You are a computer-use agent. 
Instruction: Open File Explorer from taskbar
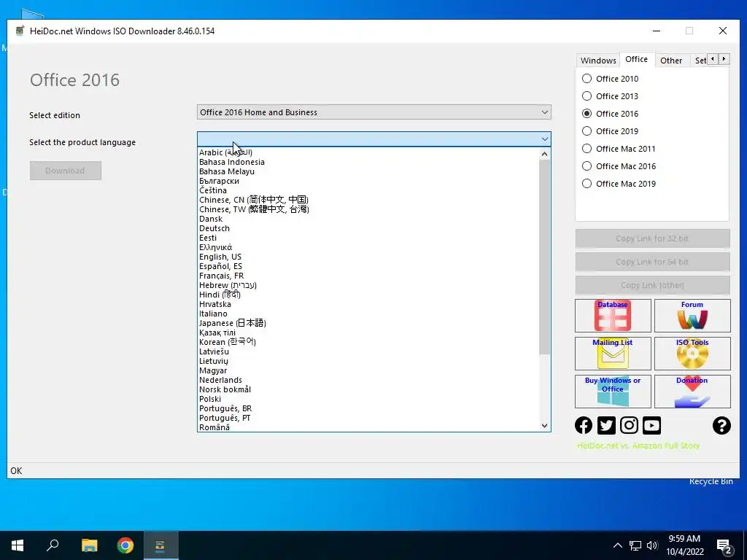tap(89, 545)
